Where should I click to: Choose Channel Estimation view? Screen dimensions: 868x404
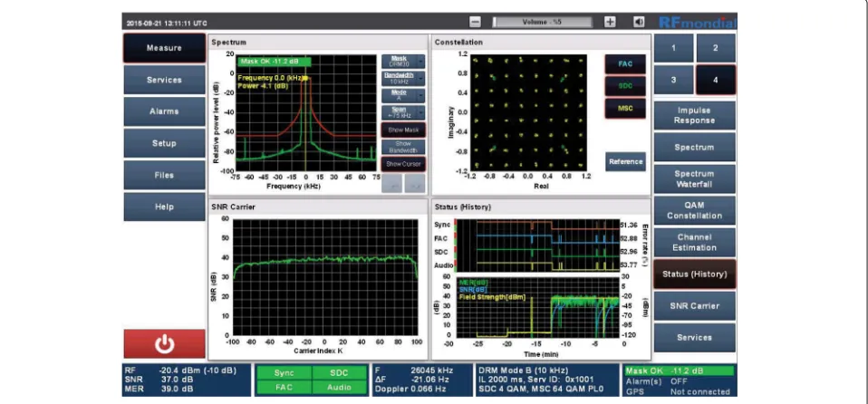point(695,242)
